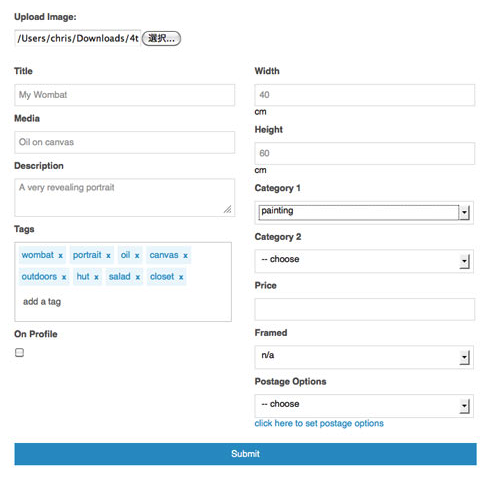483x477 pixels.
Task: Click the blue Submit button
Action: [245, 454]
